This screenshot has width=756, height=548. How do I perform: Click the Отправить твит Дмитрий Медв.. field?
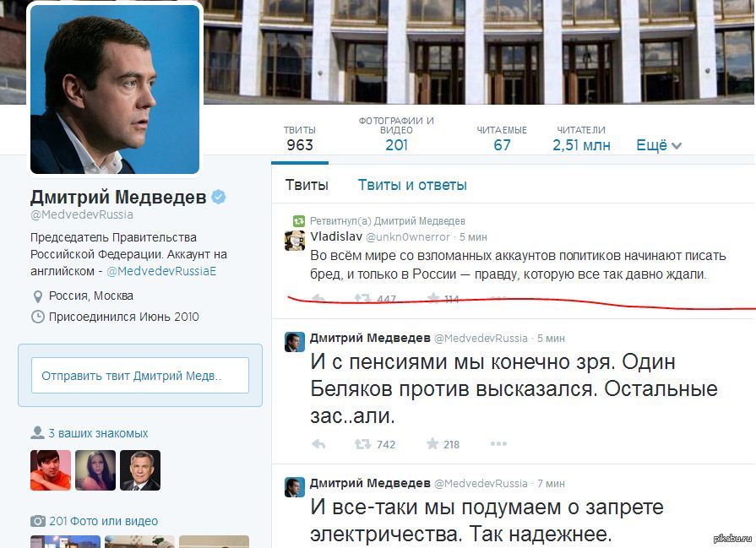coord(140,376)
